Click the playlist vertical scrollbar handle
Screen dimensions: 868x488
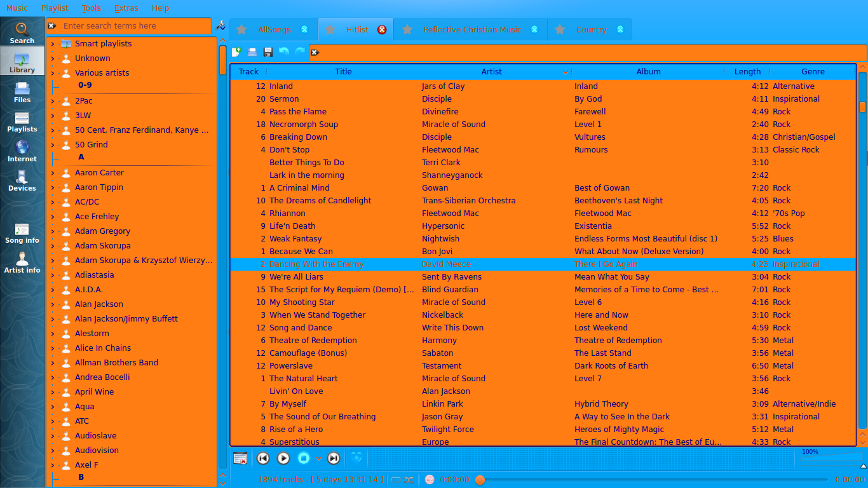[x=862, y=107]
